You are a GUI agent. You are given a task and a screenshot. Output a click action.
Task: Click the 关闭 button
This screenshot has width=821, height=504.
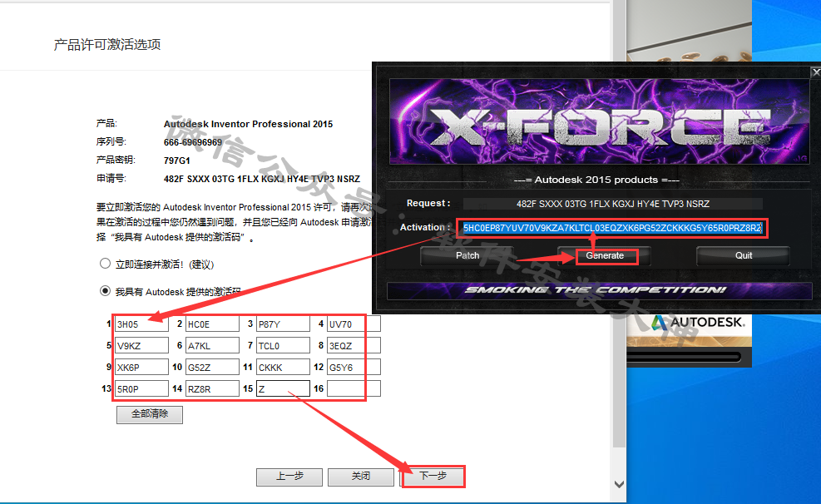tap(361, 477)
